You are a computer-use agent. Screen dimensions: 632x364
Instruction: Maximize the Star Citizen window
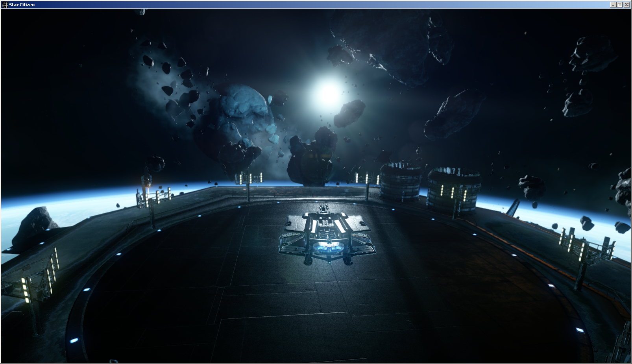click(x=619, y=5)
